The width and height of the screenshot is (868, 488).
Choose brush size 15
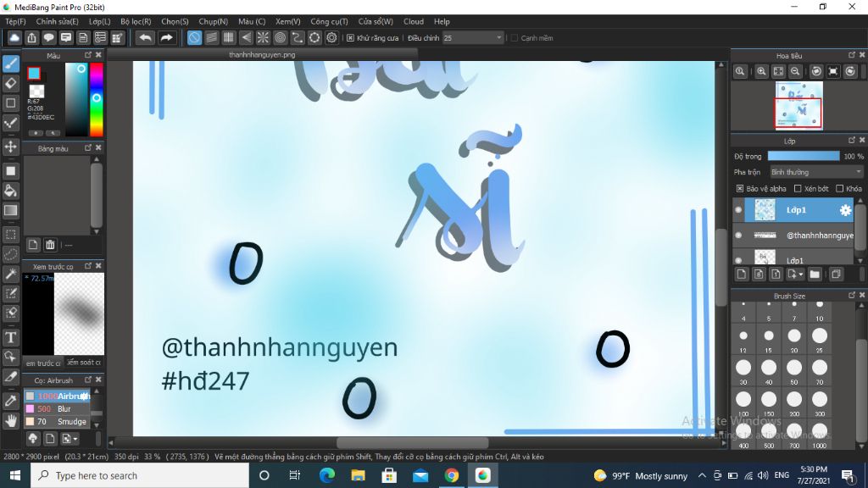pos(769,339)
